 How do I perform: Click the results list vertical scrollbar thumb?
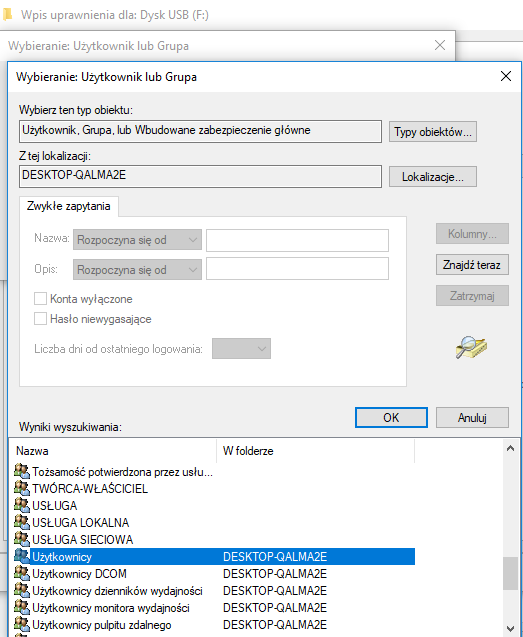[510, 573]
